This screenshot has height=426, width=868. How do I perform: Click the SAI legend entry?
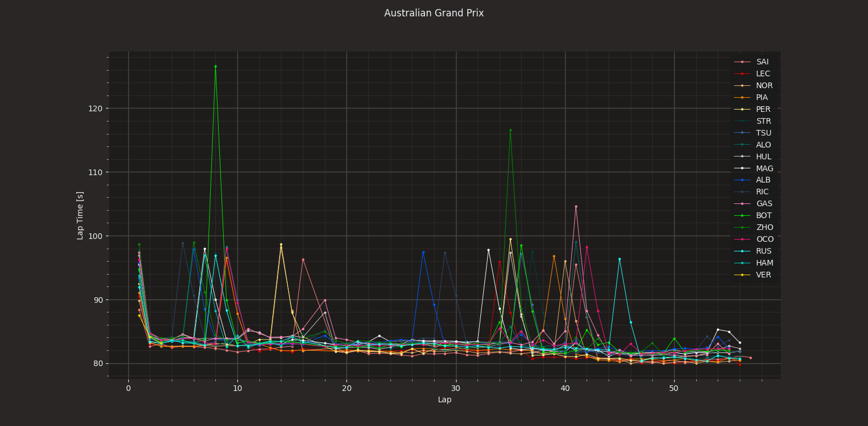752,62
